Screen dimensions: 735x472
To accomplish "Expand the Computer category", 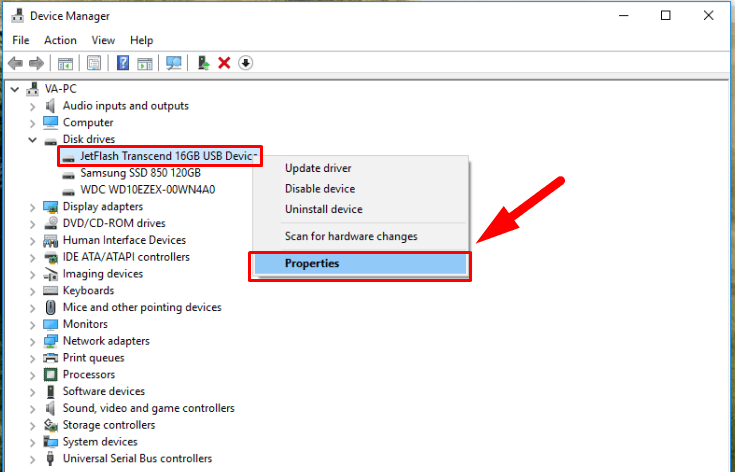I will 32,123.
